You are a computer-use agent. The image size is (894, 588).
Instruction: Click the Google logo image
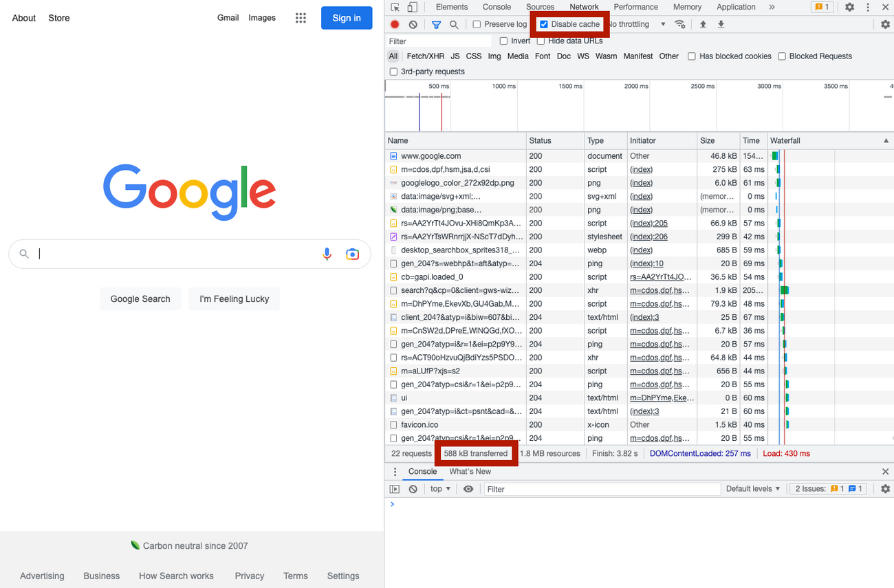[189, 192]
